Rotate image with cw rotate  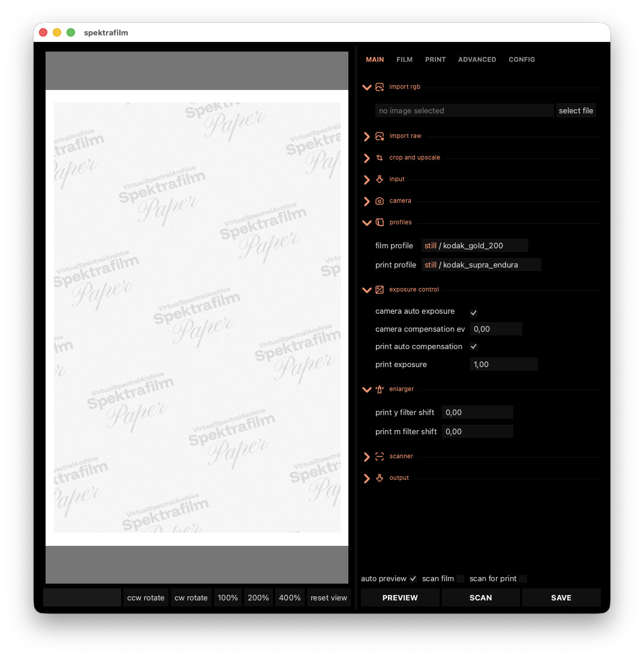click(x=191, y=597)
